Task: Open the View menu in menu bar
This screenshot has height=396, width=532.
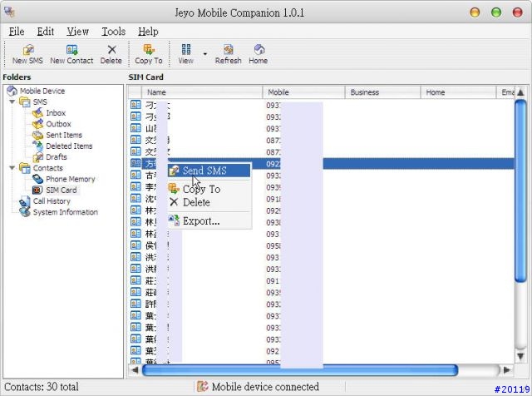Action: point(77,32)
